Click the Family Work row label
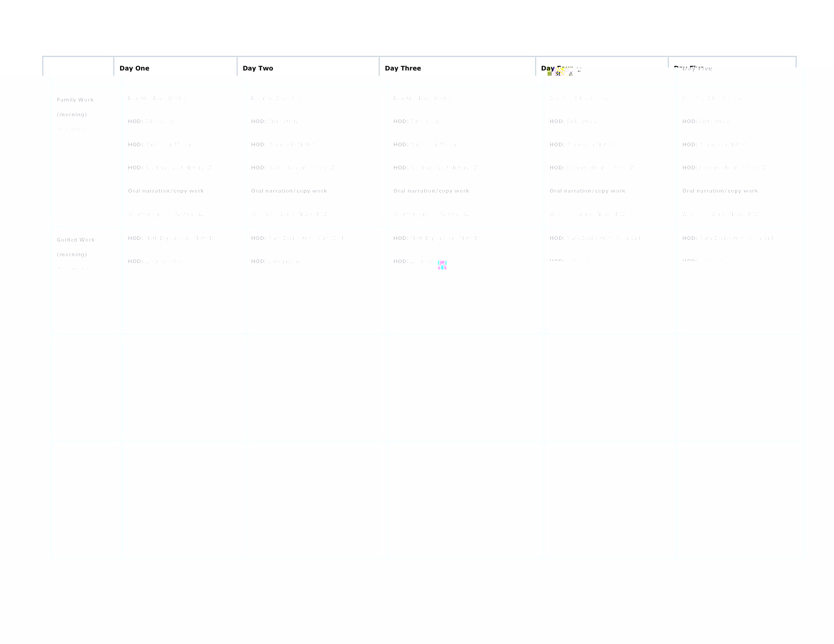This screenshot has height=644, width=834. (75, 100)
